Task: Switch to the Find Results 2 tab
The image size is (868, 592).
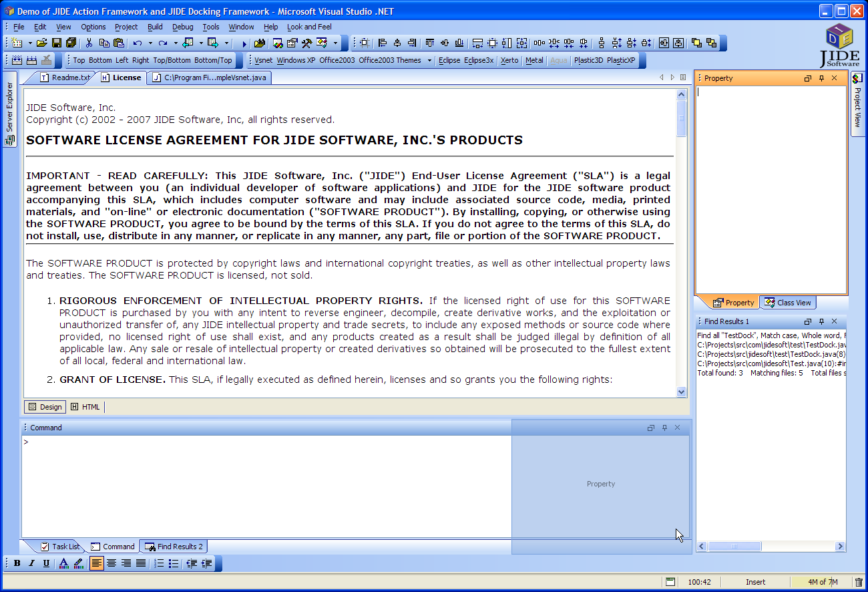Action: point(173,547)
